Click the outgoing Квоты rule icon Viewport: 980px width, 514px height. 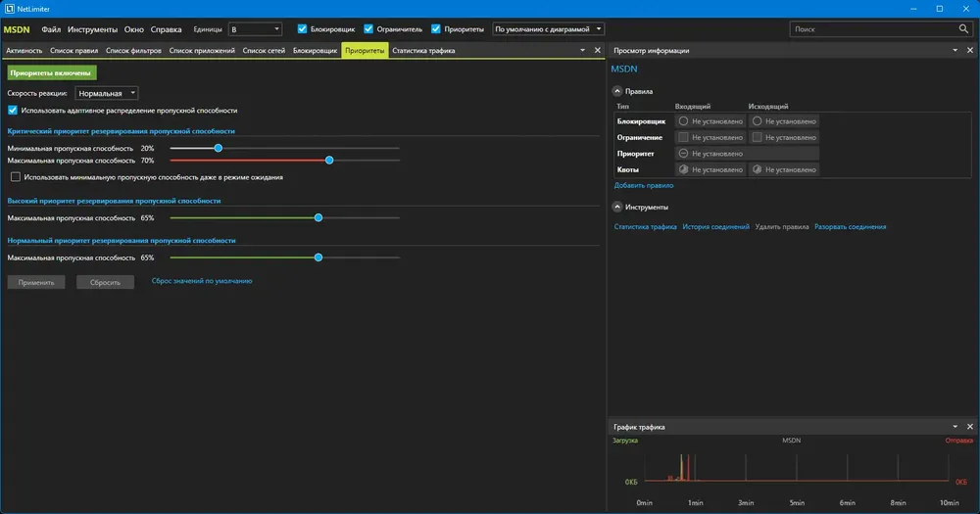click(x=757, y=169)
